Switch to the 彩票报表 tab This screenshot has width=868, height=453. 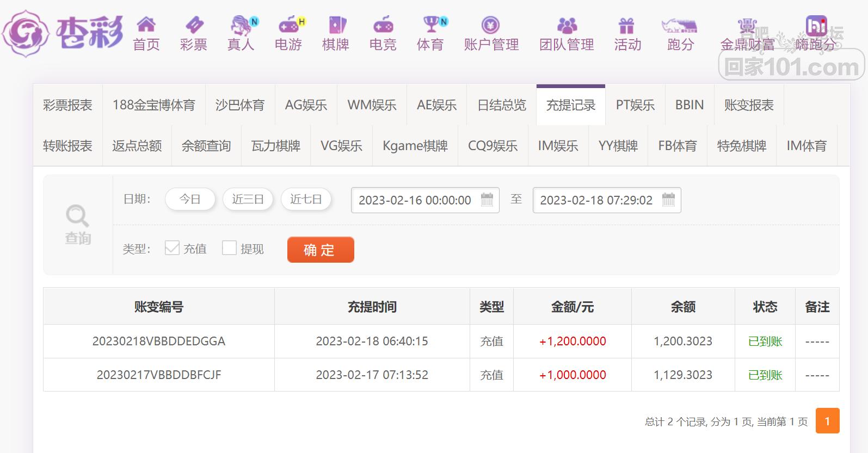(67, 105)
